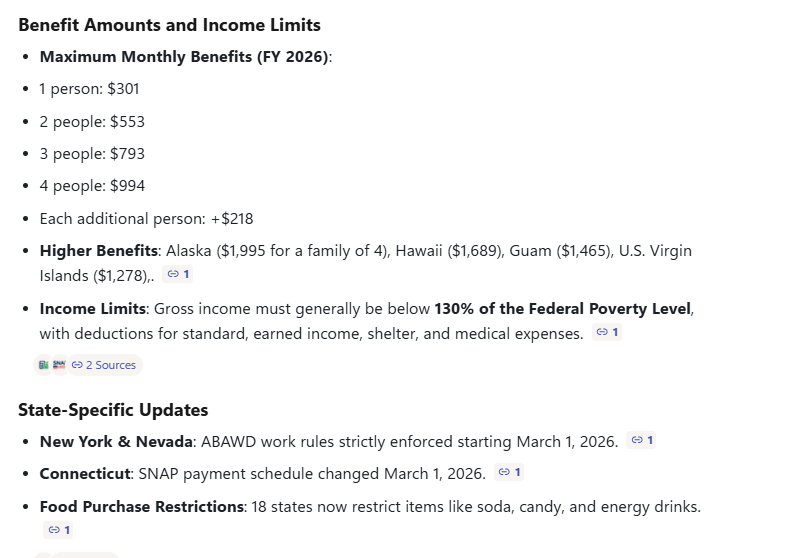Click citation chip beside New York & Nevada

click(x=641, y=440)
